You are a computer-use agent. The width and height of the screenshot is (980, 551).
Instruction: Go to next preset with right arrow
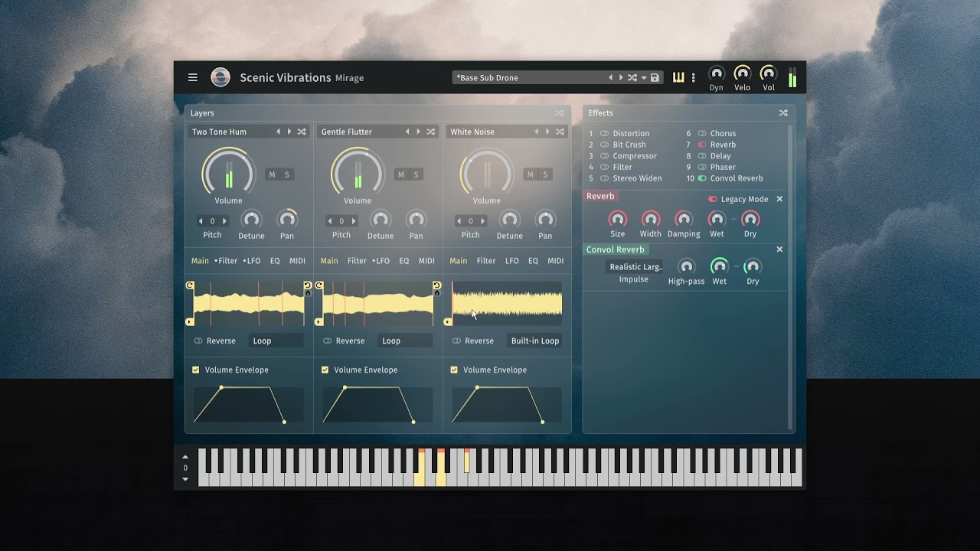621,77
